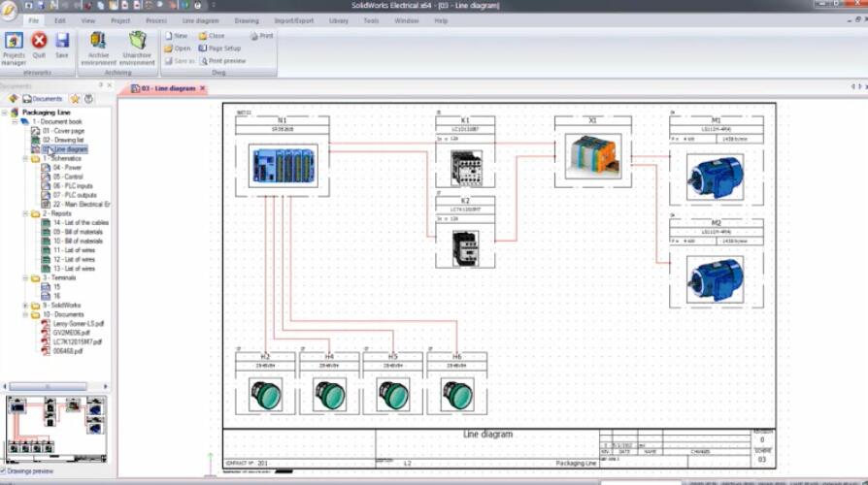Click the red Quit icon
Viewport: 868px width, 485px height.
[39, 42]
